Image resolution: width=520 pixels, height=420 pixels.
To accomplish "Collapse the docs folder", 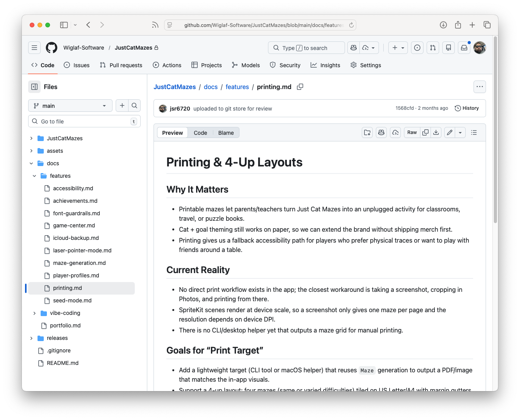I will pyautogui.click(x=31, y=163).
